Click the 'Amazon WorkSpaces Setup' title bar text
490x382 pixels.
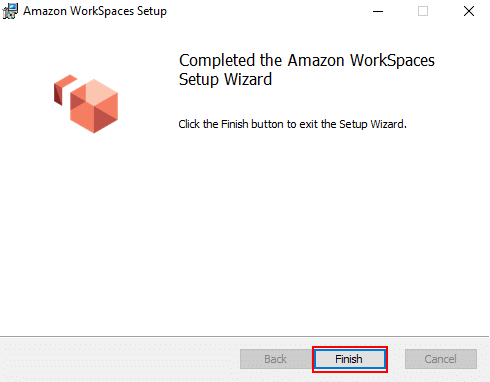point(95,11)
